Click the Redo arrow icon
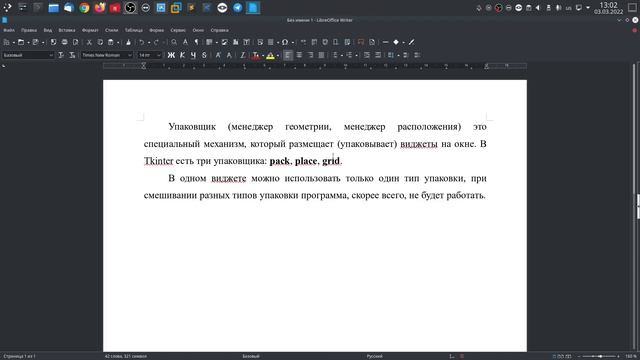 [156, 42]
